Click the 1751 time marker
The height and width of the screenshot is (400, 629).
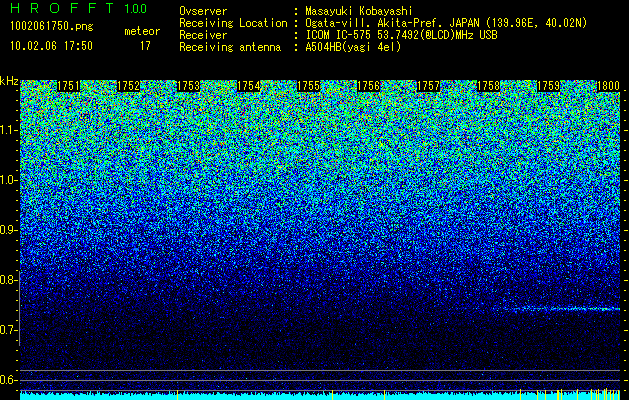(69, 86)
